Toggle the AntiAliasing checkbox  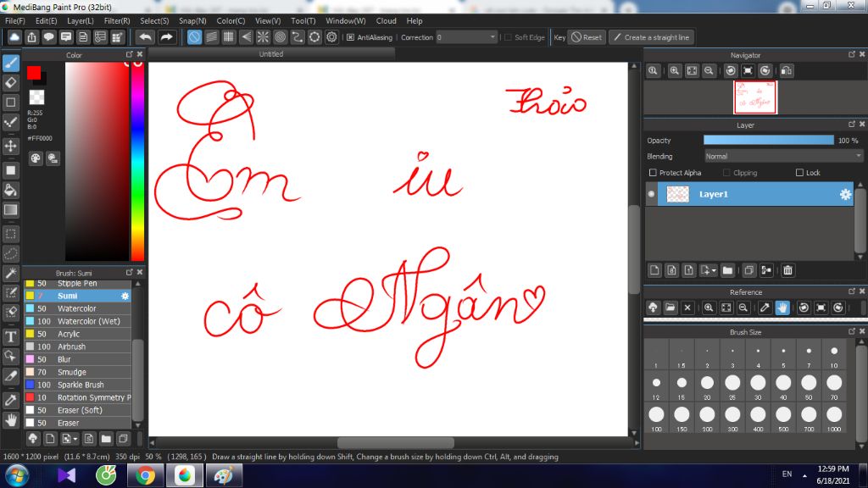click(x=350, y=37)
